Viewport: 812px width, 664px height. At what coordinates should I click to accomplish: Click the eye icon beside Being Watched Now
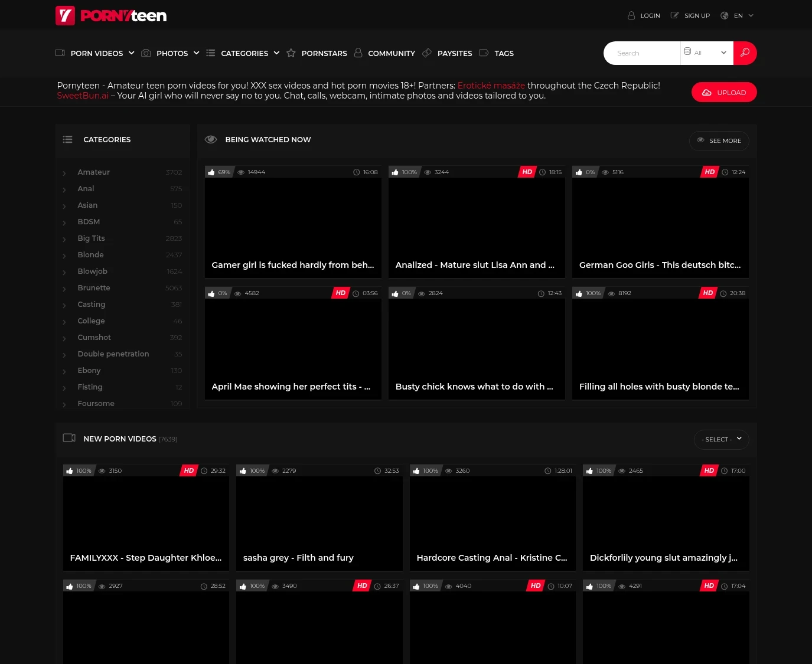click(x=211, y=139)
